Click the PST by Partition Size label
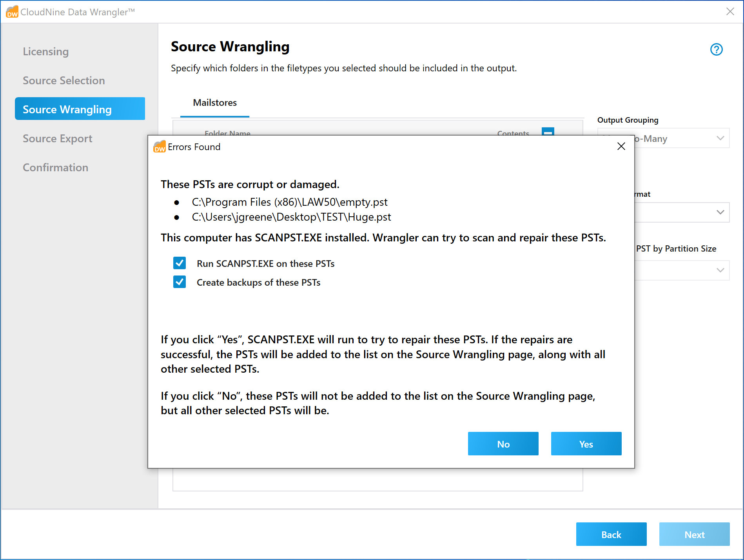 (x=676, y=248)
